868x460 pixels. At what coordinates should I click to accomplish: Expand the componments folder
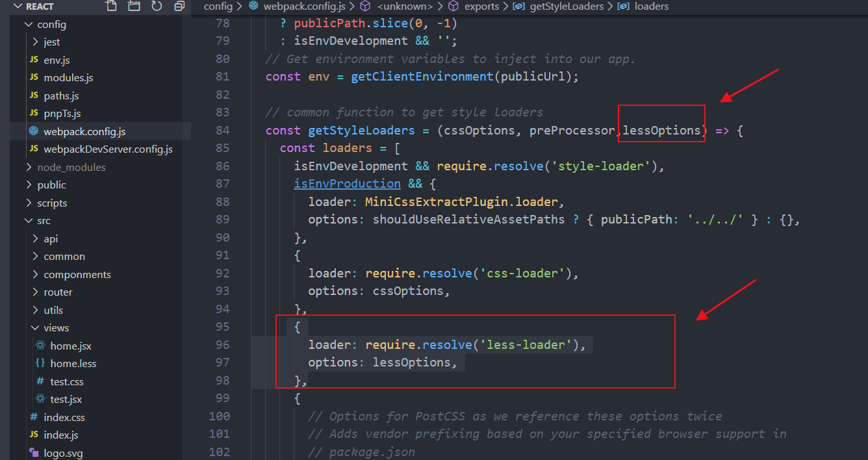(35, 274)
